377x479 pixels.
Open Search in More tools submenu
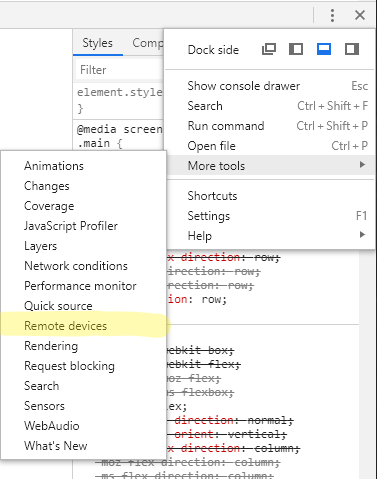coord(83,386)
